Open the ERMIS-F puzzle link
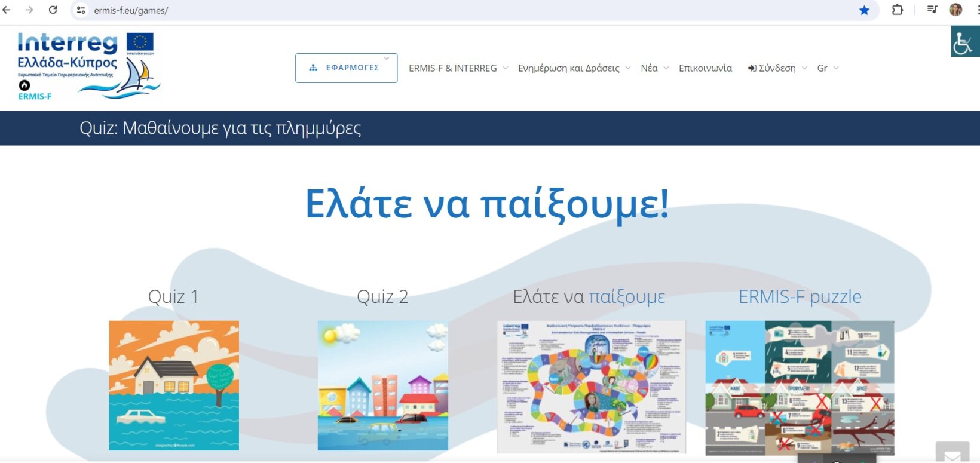Image resolution: width=980 pixels, height=463 pixels. point(800,296)
